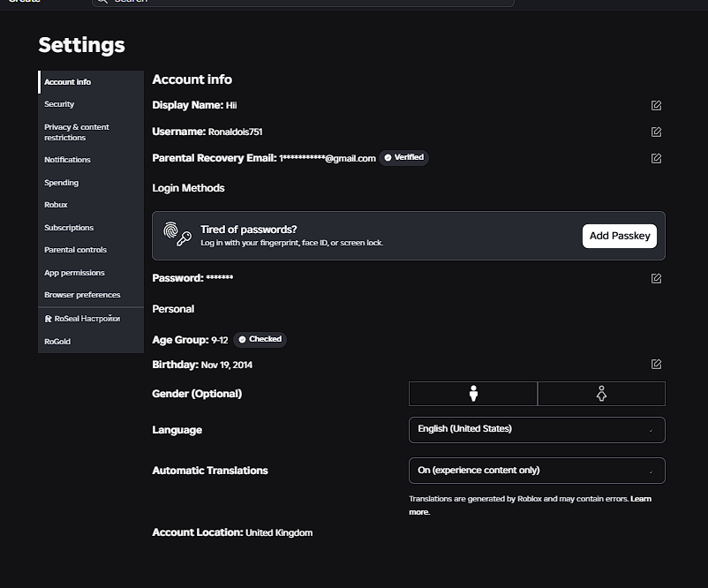Open the Account info settings tab
The width and height of the screenshot is (708, 588).
pos(91,82)
